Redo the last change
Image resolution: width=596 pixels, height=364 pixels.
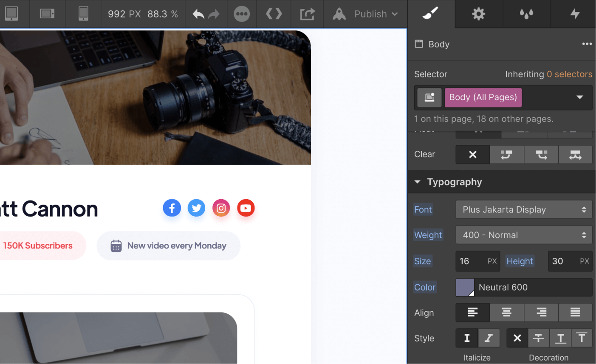pos(215,14)
